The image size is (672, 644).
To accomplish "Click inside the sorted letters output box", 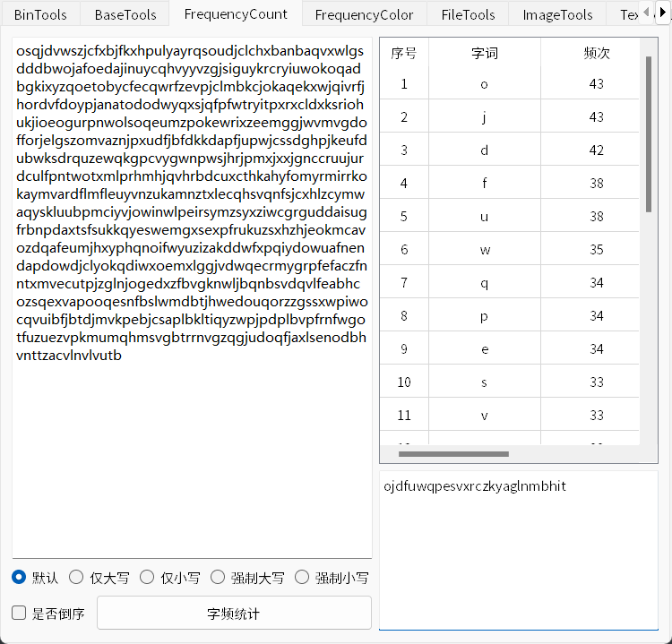I will point(518,555).
